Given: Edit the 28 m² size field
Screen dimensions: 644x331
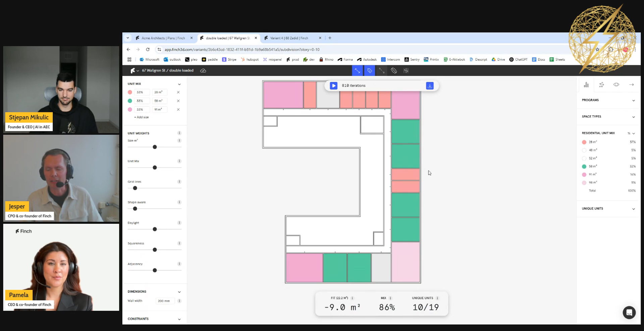Looking at the screenshot, I should [159, 92].
